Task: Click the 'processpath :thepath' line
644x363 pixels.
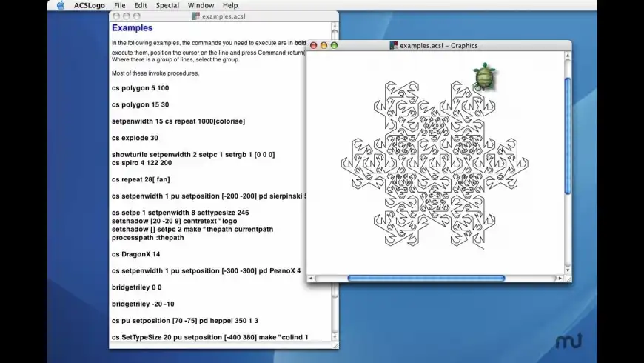Action: (148, 238)
